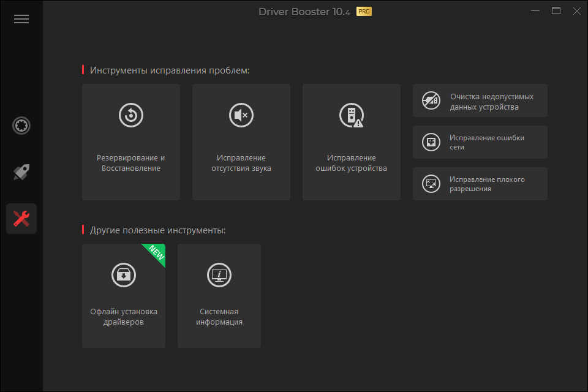This screenshot has height=392, width=588.
Task: Click the PRO badge next to title
Action: pos(364,11)
